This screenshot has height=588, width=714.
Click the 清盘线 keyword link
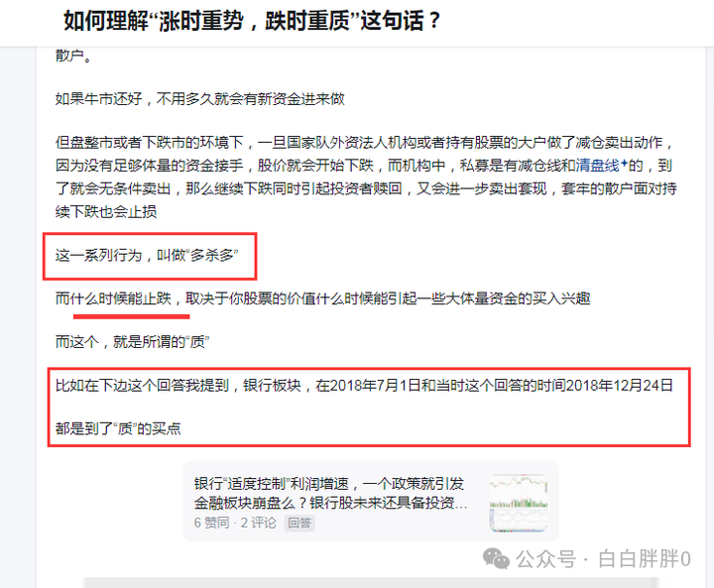[597, 166]
